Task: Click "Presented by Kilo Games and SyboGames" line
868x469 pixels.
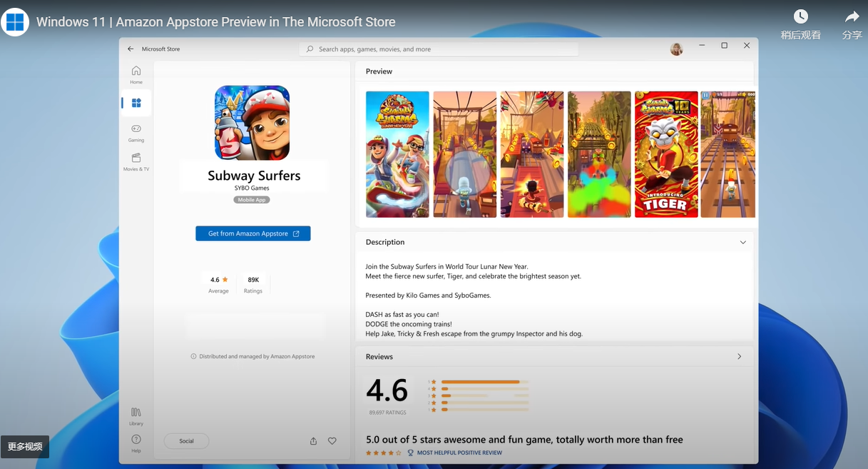Action: click(x=428, y=295)
